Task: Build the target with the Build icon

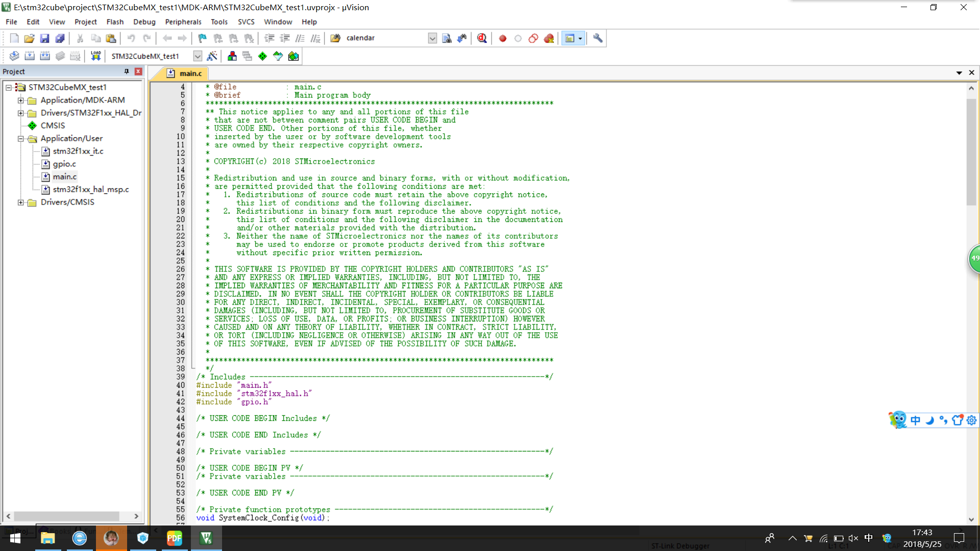Action: pos(30,56)
